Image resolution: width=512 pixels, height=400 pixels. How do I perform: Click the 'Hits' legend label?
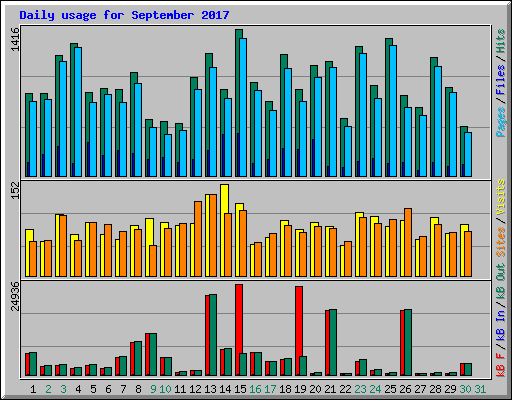point(501,41)
